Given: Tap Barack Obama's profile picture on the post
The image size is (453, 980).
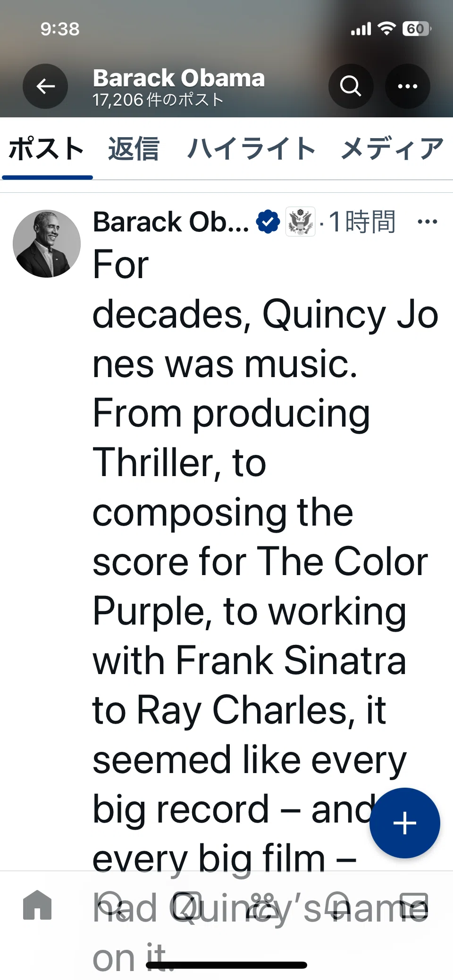Looking at the screenshot, I should 47,244.
